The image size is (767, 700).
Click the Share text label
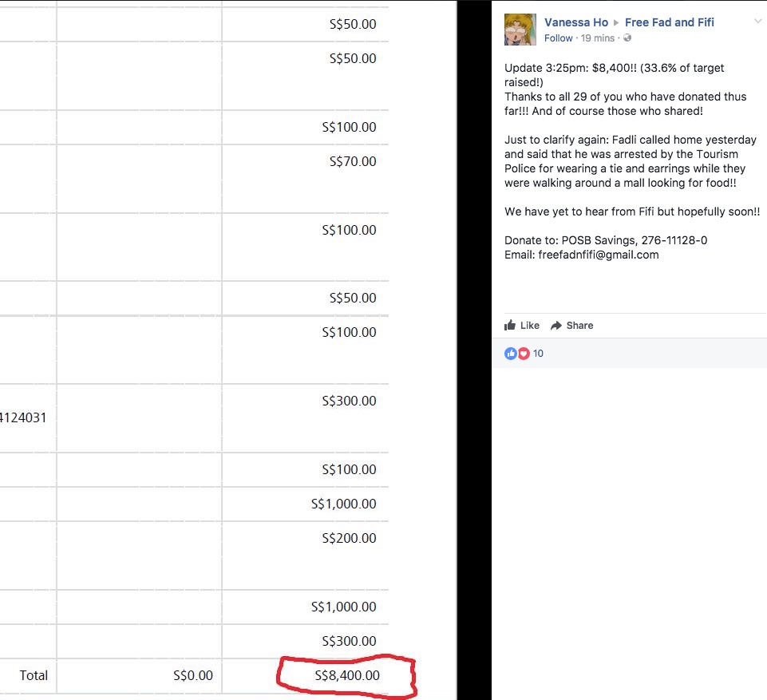[579, 325]
